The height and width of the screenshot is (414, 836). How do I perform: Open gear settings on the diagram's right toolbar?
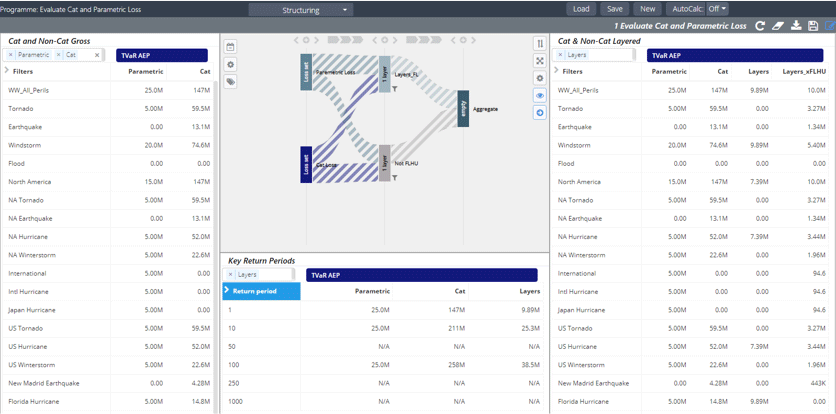[x=540, y=78]
